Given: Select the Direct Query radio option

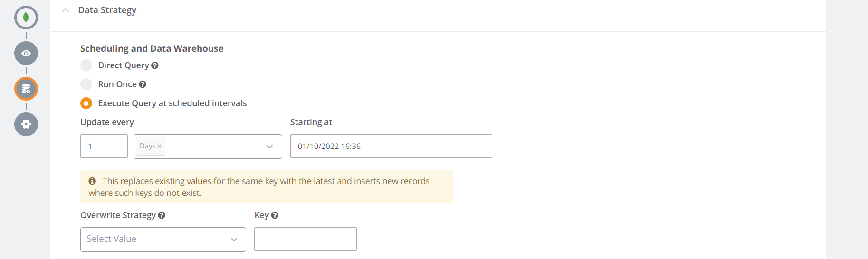Looking at the screenshot, I should pos(86,65).
